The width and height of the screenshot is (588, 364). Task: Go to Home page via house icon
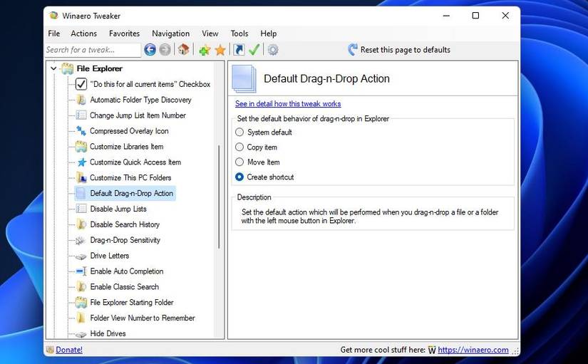(x=183, y=49)
